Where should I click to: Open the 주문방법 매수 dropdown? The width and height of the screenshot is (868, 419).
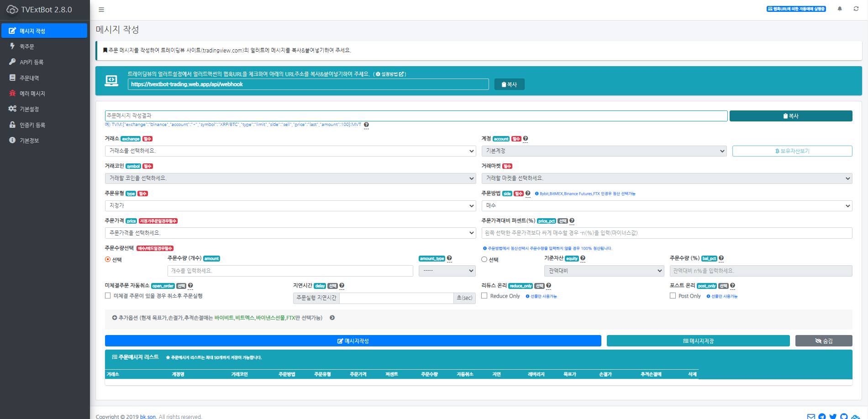tap(667, 206)
